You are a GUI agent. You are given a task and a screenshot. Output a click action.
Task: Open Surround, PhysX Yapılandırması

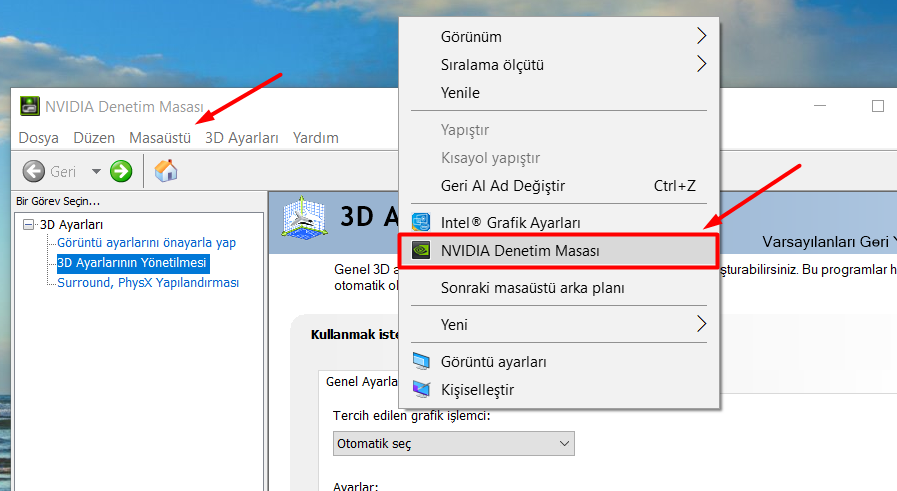coord(148,283)
